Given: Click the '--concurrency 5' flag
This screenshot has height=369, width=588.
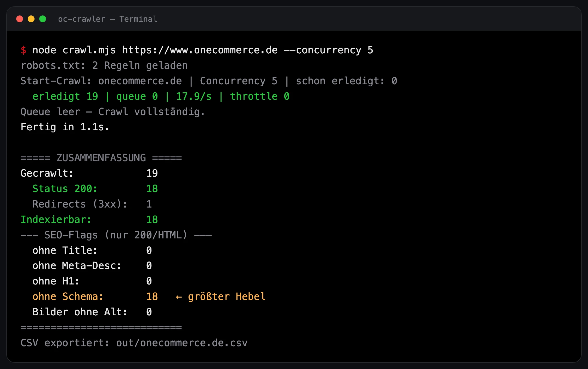Looking at the screenshot, I should (329, 50).
